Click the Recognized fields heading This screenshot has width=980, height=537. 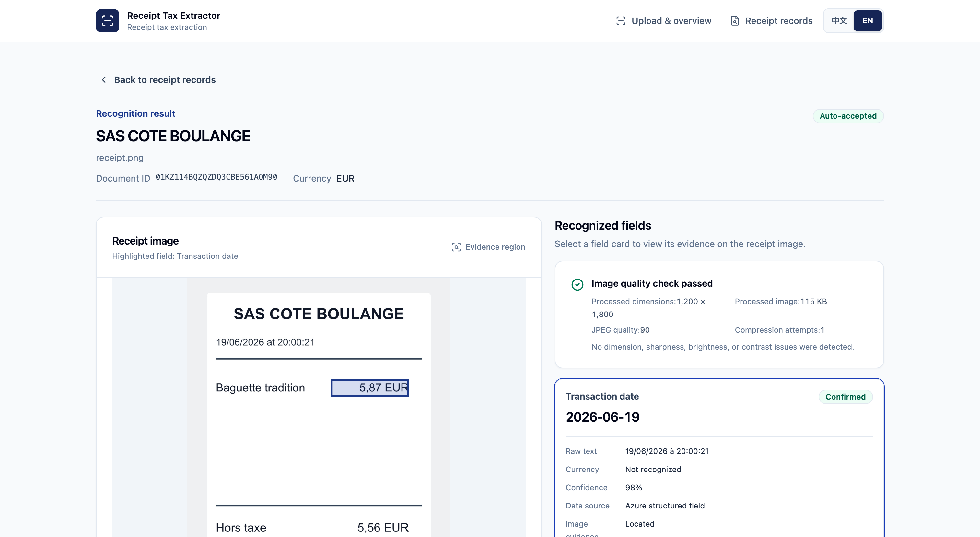pos(602,225)
